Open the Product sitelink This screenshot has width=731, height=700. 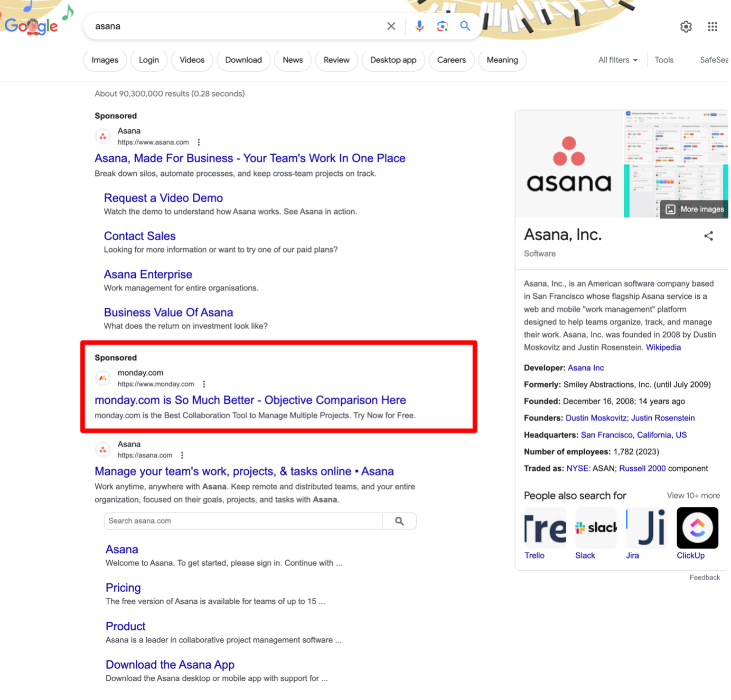coord(125,627)
